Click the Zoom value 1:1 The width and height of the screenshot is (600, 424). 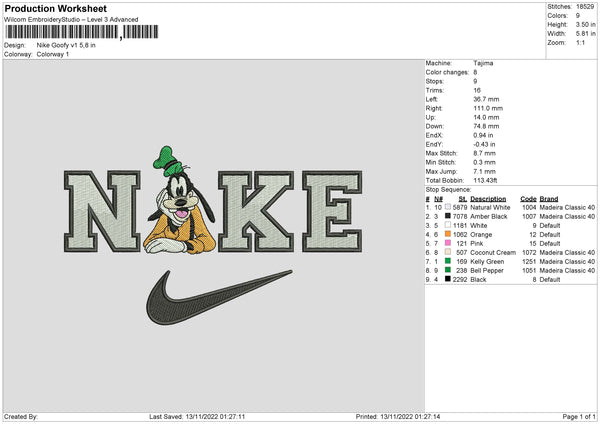(x=580, y=42)
